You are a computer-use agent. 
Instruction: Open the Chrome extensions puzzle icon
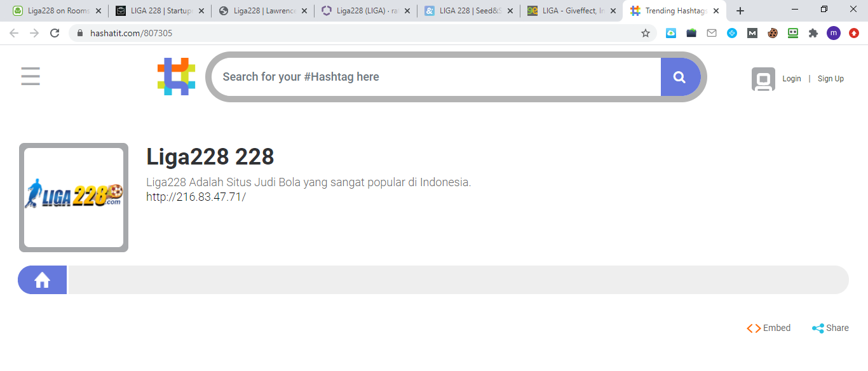coord(813,33)
